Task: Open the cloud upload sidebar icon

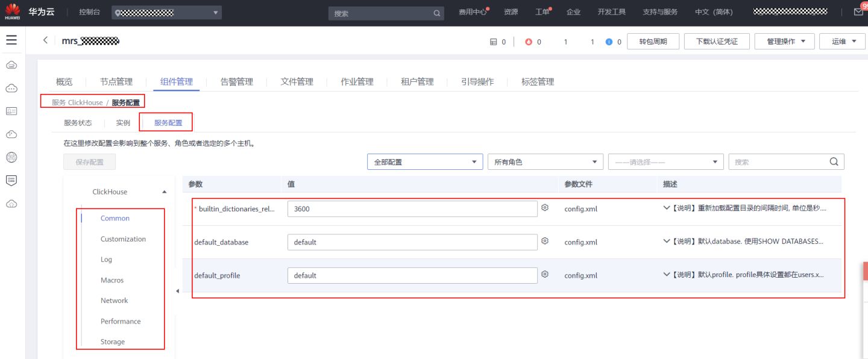Action: click(x=11, y=134)
